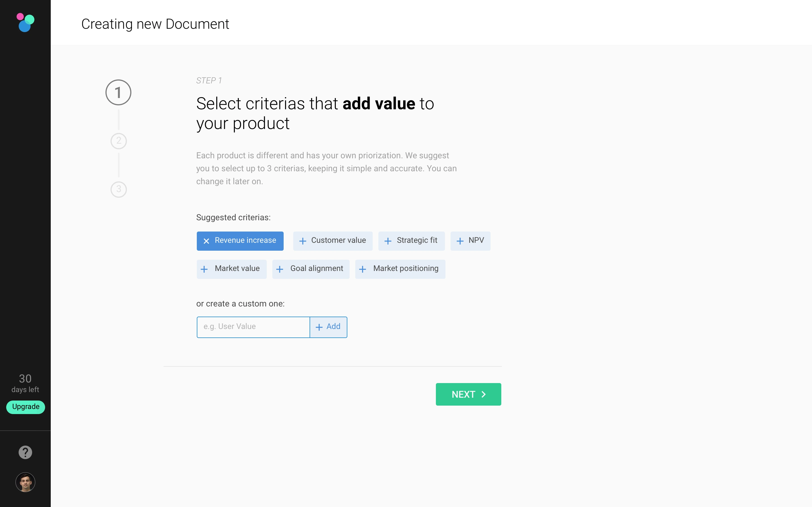Screen dimensions: 812x507
Task: Jump to step 2 in wizard
Action: [118, 141]
